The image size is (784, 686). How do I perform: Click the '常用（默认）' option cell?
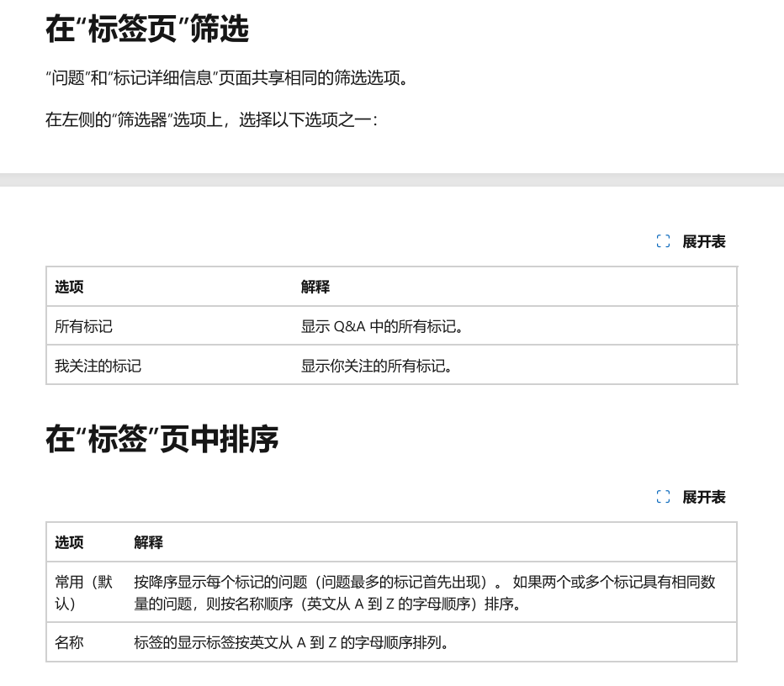(x=86, y=592)
